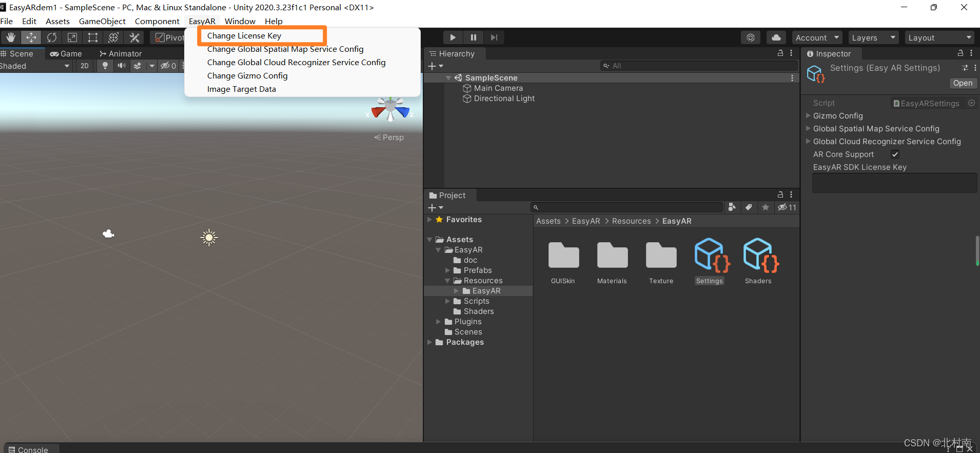Pick script object for EasyARSettings
980x453 pixels.
(971, 103)
